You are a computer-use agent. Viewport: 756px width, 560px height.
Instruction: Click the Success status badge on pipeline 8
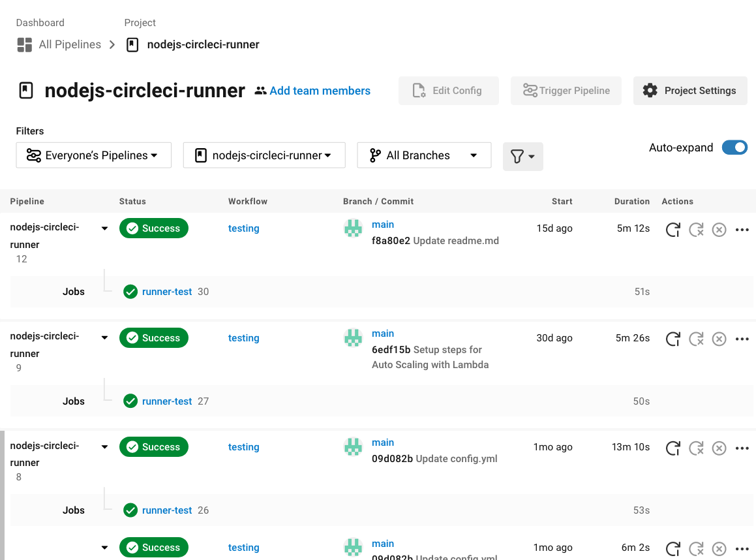153,446
